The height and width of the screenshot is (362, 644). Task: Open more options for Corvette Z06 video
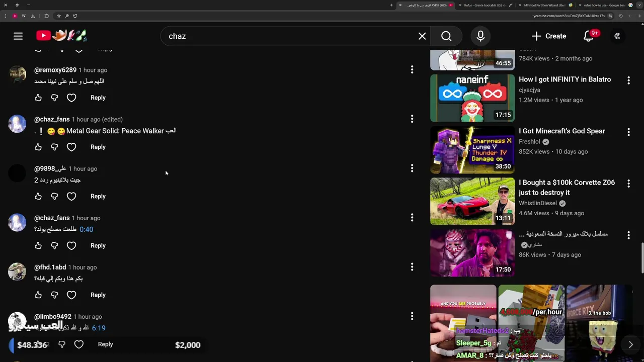[628, 184]
